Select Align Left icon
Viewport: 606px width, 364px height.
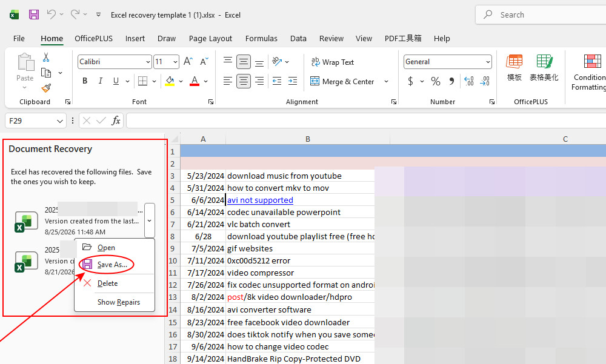coord(228,81)
